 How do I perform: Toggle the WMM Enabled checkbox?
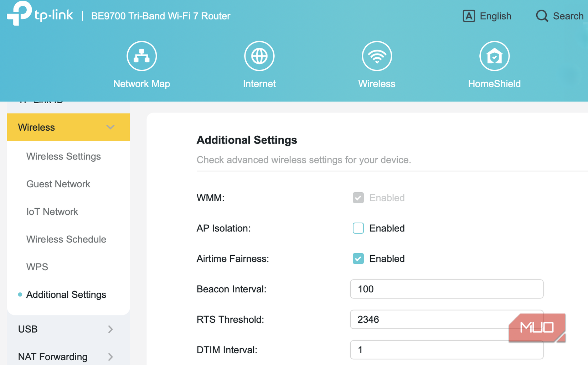(x=358, y=198)
